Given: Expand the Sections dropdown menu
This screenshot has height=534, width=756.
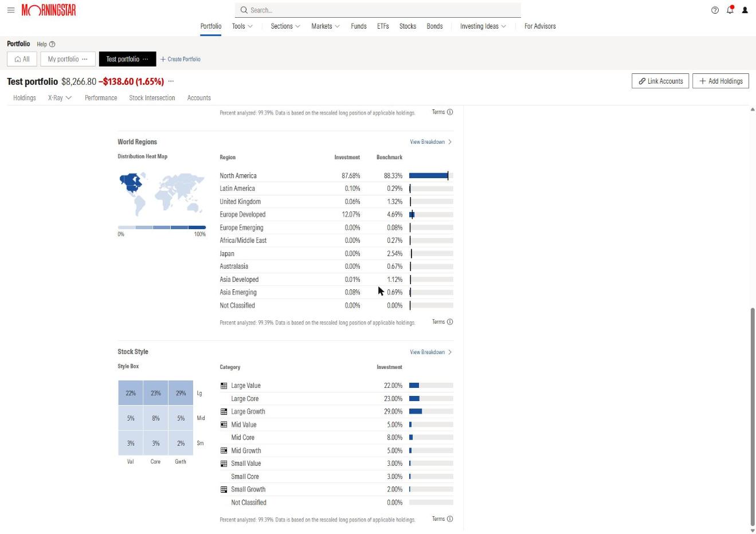Looking at the screenshot, I should 285,26.
